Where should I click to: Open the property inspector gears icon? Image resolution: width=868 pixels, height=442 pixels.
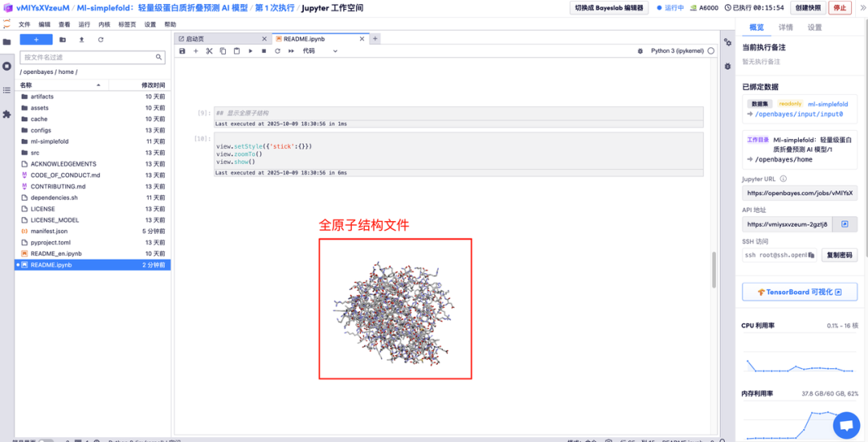(727, 43)
